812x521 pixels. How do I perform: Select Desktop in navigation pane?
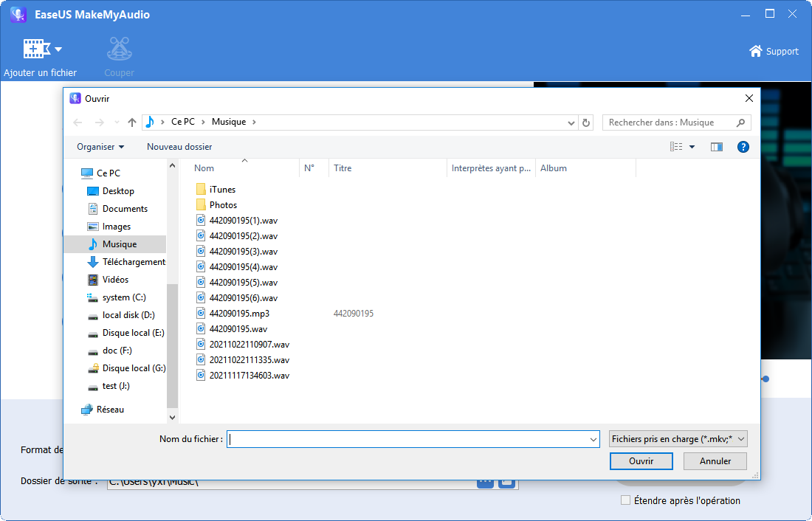pos(110,191)
